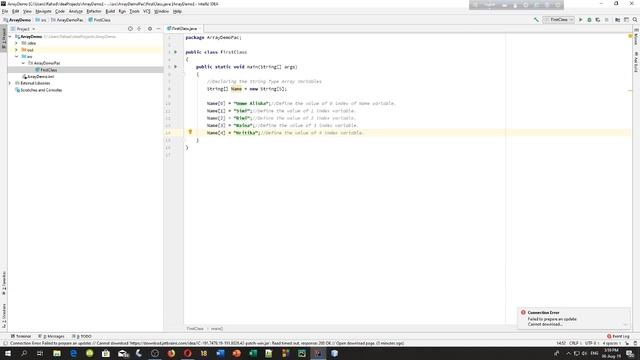Open the Messages tool window button

pos(51,336)
